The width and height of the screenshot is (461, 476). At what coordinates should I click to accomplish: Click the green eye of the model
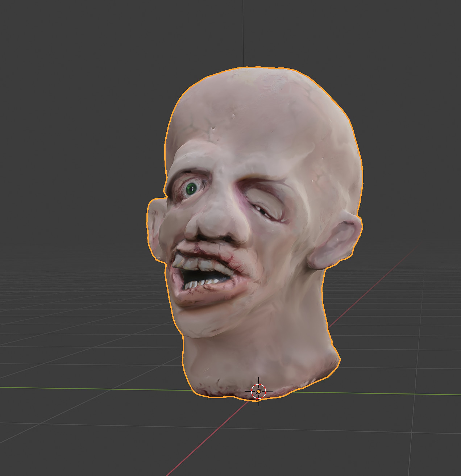point(192,188)
